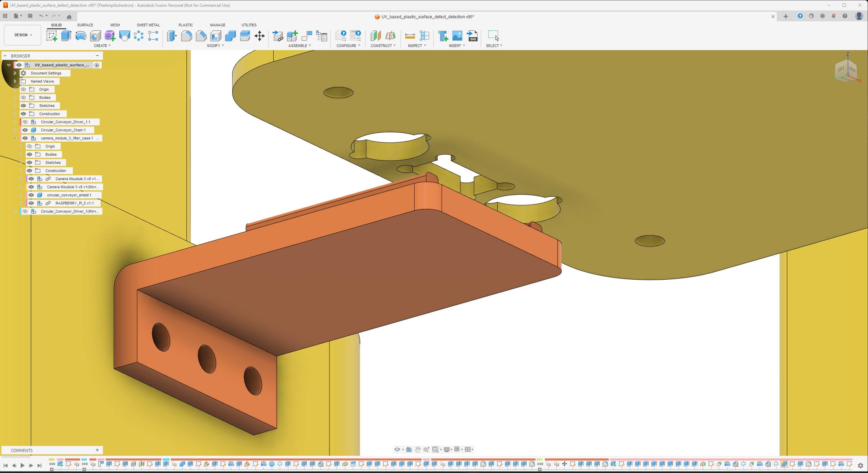The image size is (868, 473).
Task: Switch to the MANAGE tab
Action: (x=218, y=25)
